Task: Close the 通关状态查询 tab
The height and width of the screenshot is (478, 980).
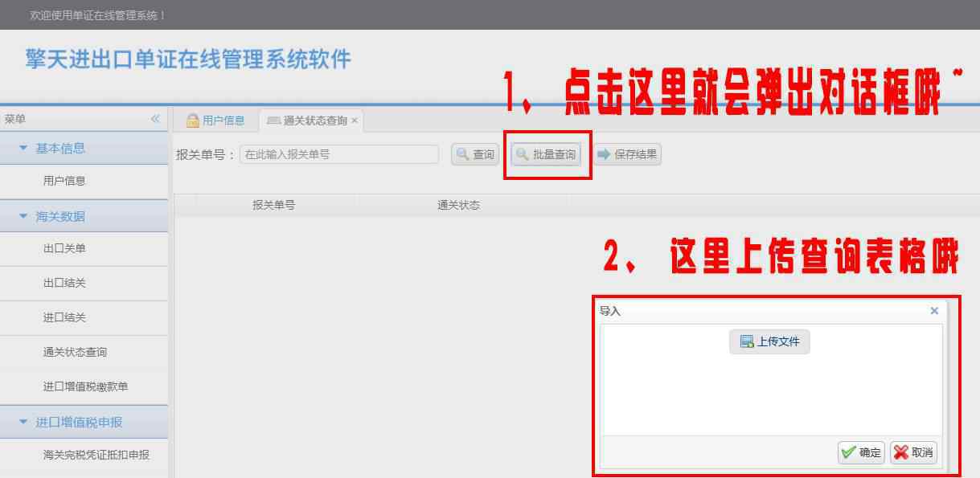Action: 355,121
